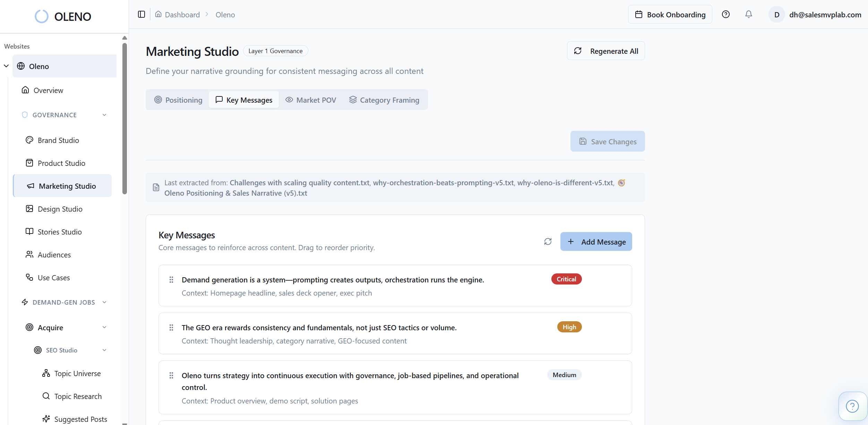
Task: Click the Book Onboarding button
Action: (x=670, y=15)
